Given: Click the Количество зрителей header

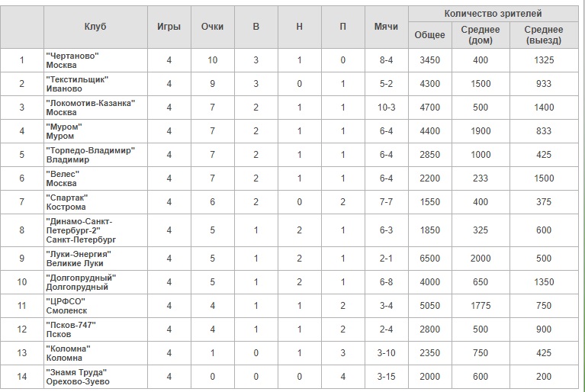Looking at the screenshot, I should pos(493,14).
